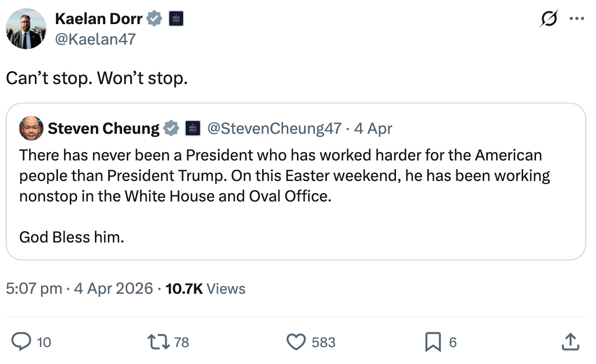Open the @Kaelan47 handle link

(x=95, y=39)
